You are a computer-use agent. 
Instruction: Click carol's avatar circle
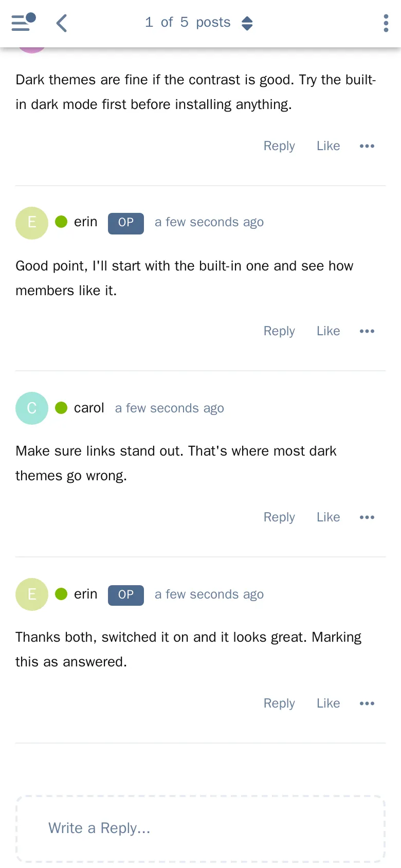[x=32, y=408]
